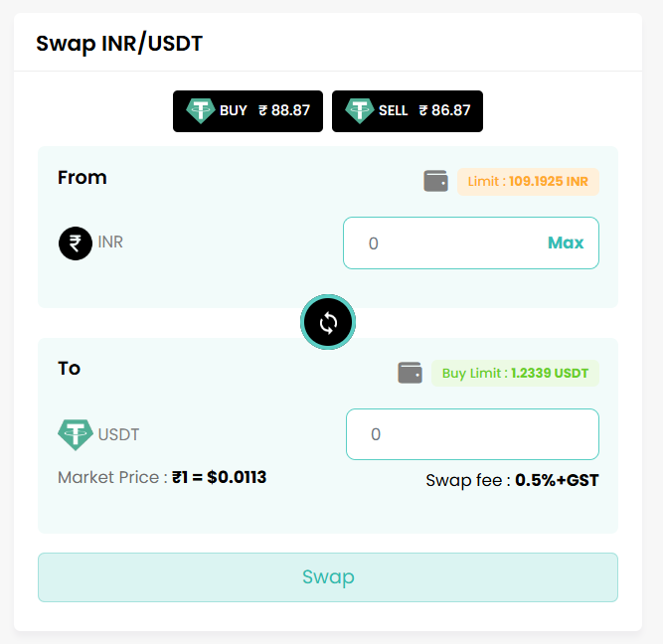Click the Buy Limit 1.2339 USDT badge
The width and height of the screenshot is (663, 644).
515,374
